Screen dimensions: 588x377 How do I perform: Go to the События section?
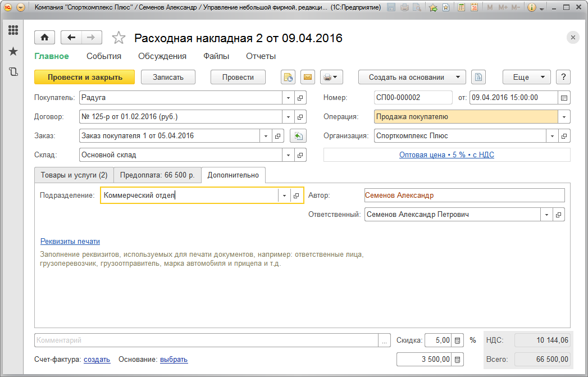coord(104,56)
